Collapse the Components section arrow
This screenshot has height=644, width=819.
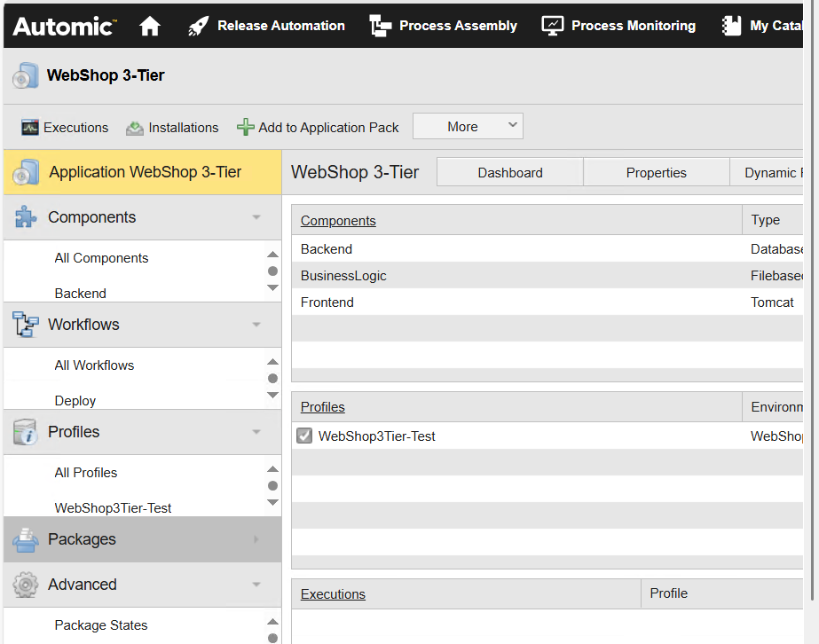tap(256, 217)
